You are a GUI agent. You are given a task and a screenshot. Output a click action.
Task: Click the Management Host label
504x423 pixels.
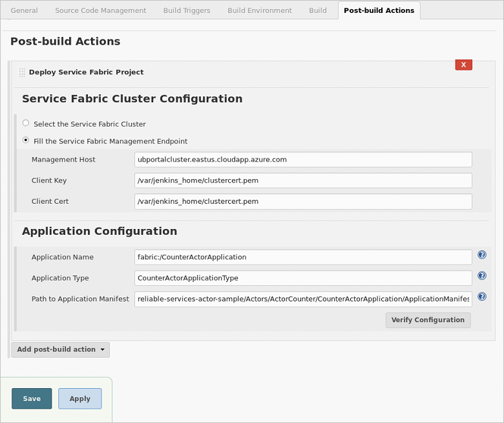63,160
